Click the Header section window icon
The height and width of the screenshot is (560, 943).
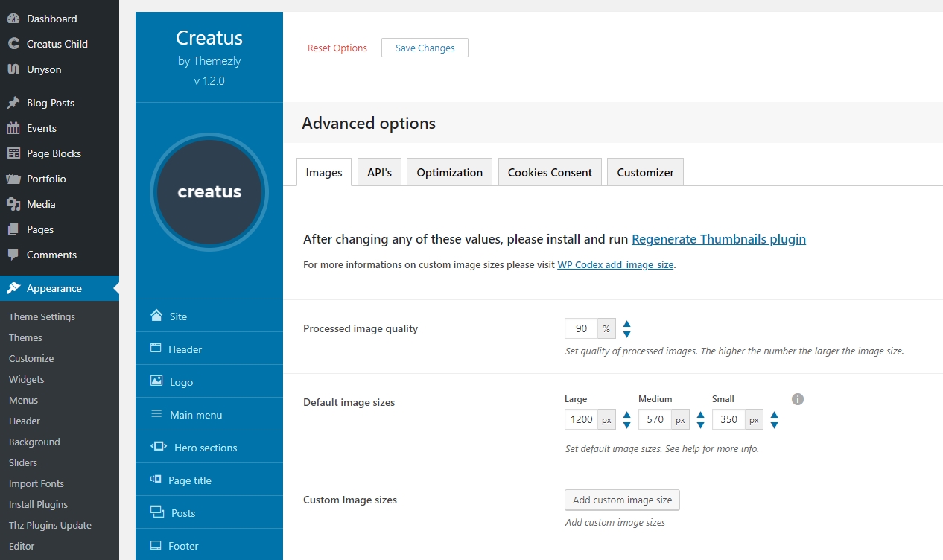156,349
